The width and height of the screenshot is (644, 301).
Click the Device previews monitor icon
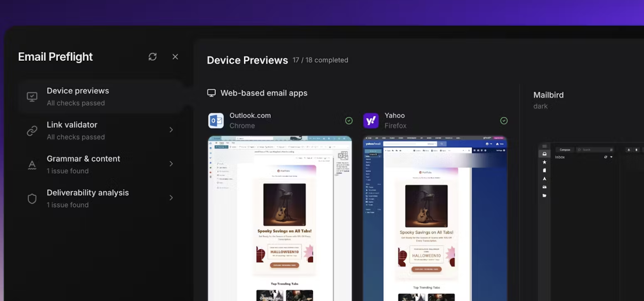[x=32, y=97]
